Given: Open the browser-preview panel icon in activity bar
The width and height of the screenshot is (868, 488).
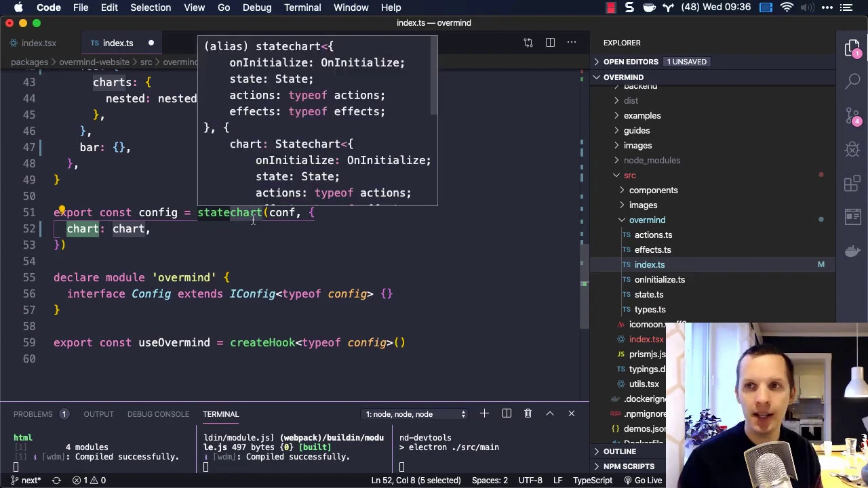Looking at the screenshot, I should pos(852,217).
